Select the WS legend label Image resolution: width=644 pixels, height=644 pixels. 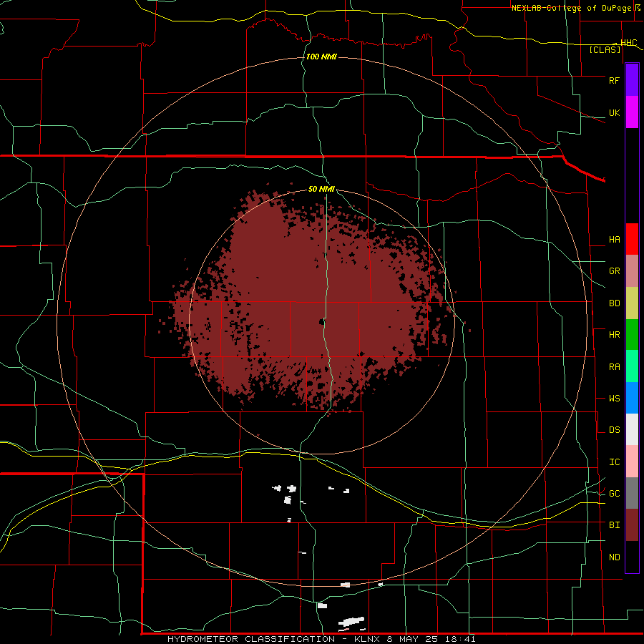(x=614, y=399)
